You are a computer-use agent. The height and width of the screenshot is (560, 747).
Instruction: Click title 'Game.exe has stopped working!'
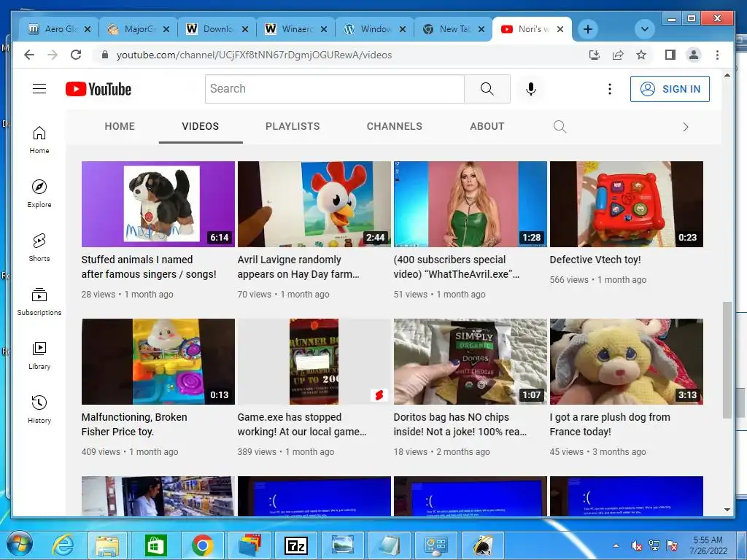tap(302, 424)
